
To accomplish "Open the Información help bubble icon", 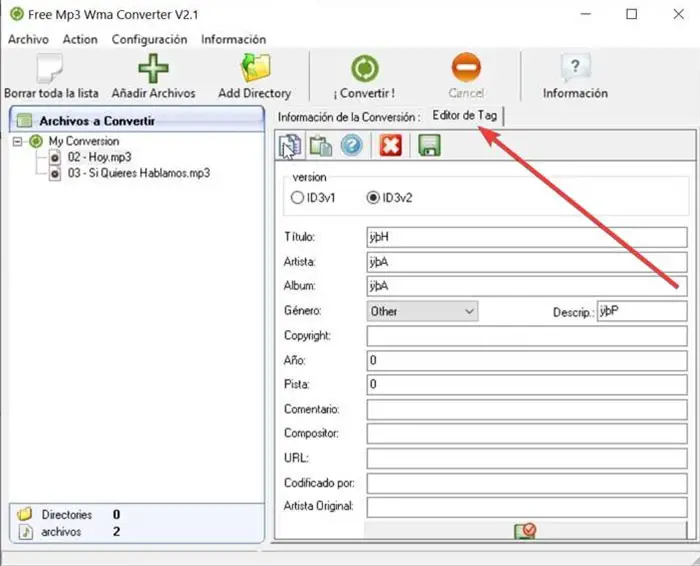I will pyautogui.click(x=575, y=68).
